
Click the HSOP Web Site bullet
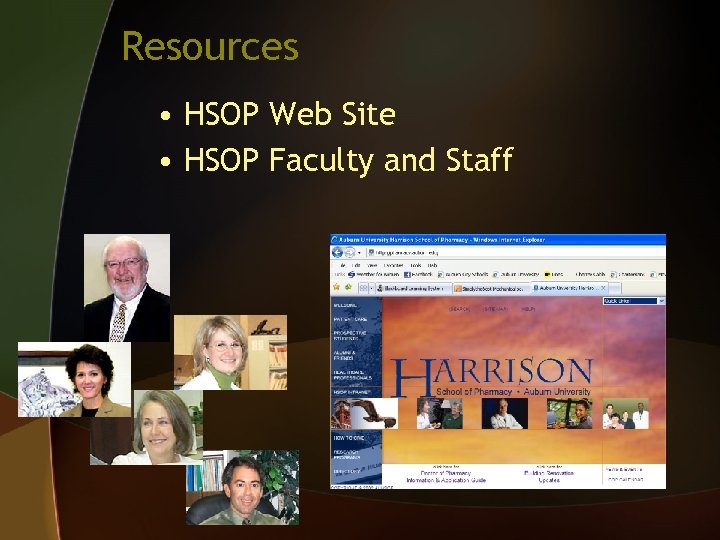(x=290, y=113)
